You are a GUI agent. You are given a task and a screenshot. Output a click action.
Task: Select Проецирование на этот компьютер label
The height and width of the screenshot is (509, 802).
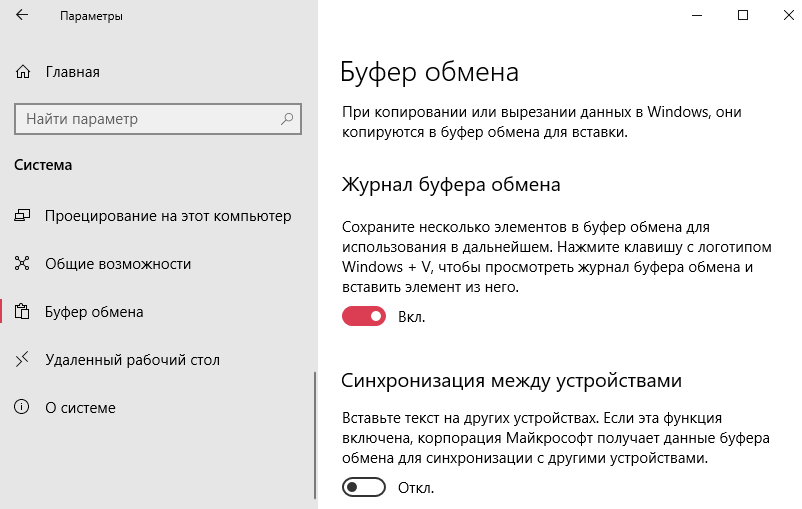pyautogui.click(x=168, y=216)
